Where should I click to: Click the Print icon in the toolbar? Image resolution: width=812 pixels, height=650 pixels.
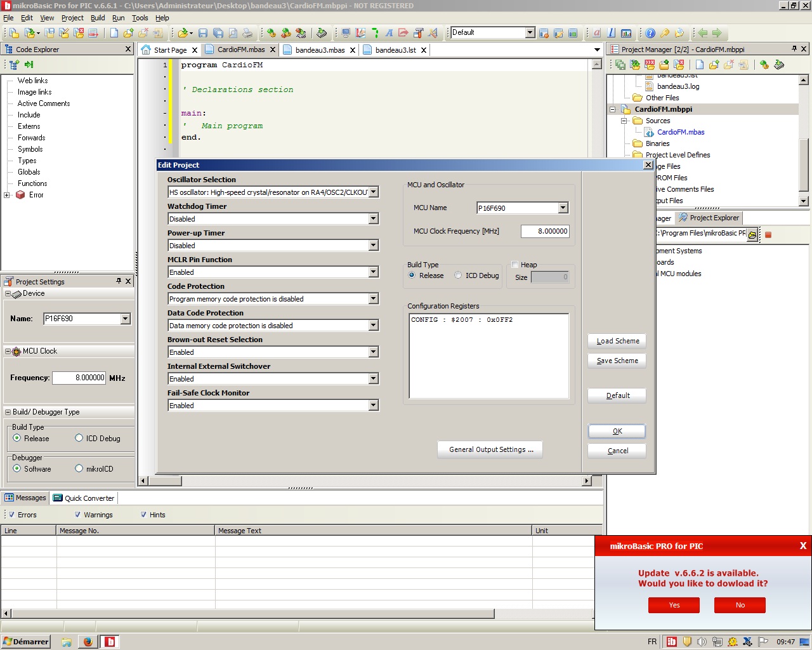point(247,33)
